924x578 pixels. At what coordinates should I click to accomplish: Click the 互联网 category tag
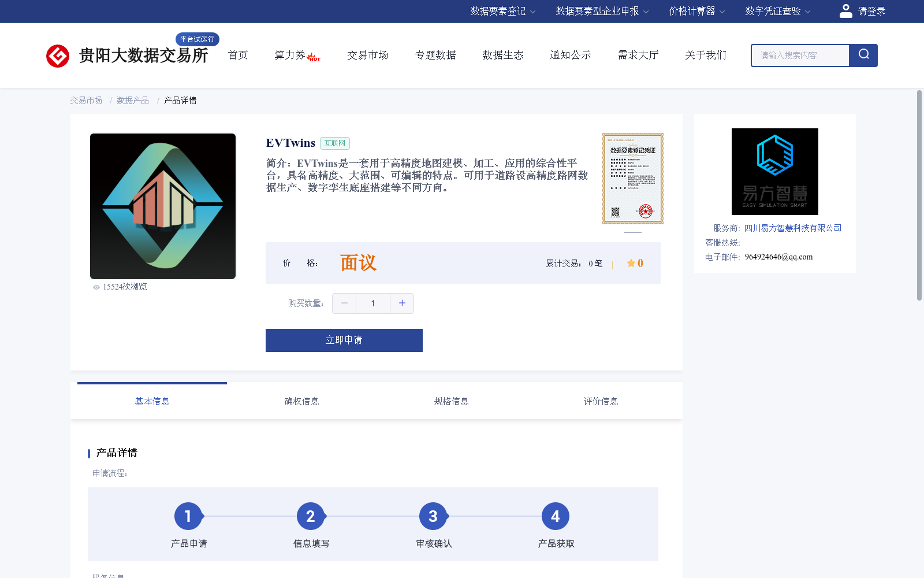coord(335,143)
